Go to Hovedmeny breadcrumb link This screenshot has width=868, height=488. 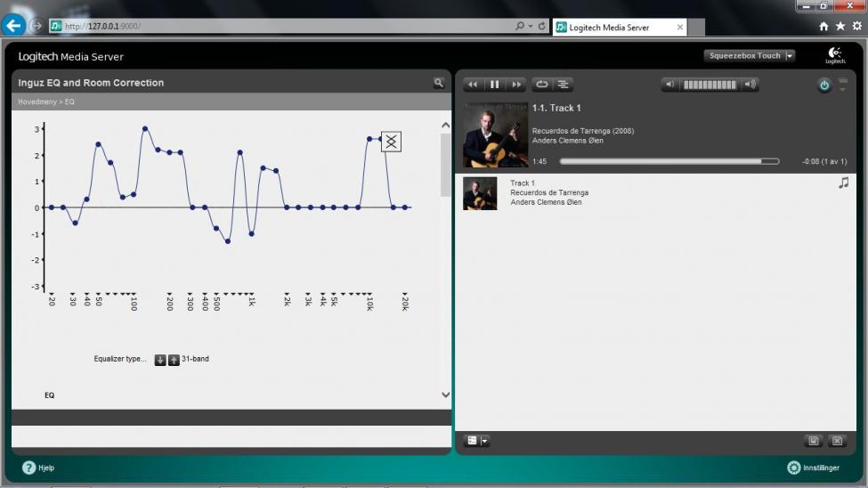pyautogui.click(x=37, y=102)
